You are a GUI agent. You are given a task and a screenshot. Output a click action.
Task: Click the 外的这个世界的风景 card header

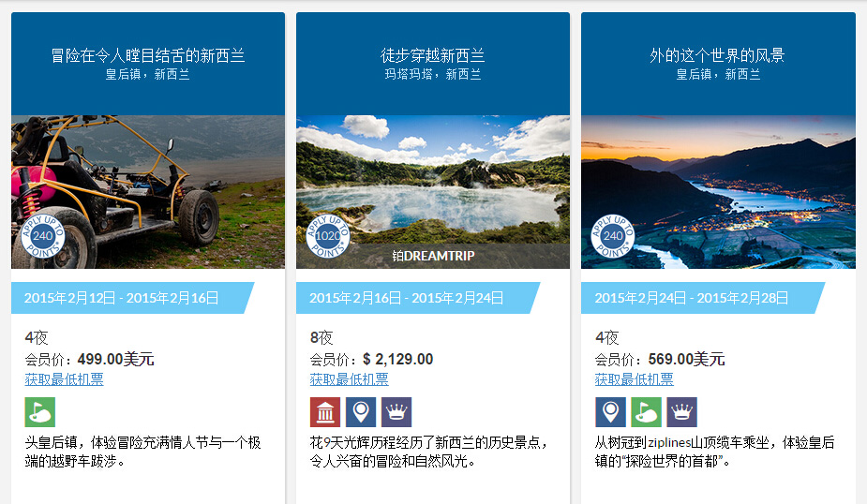(x=718, y=64)
